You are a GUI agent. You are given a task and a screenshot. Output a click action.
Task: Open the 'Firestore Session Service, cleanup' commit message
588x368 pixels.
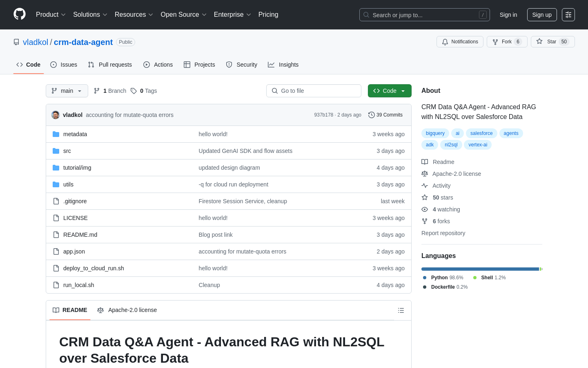[243, 201]
